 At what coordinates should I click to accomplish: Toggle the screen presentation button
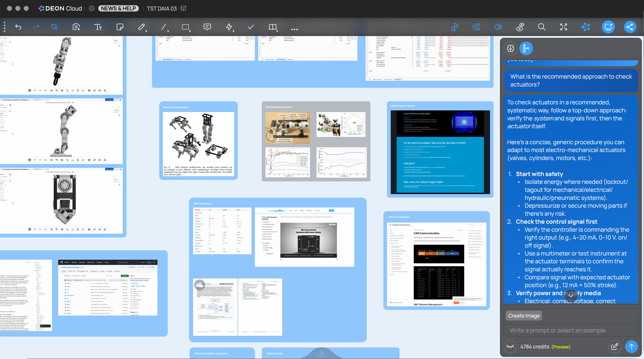pyautogui.click(x=608, y=27)
